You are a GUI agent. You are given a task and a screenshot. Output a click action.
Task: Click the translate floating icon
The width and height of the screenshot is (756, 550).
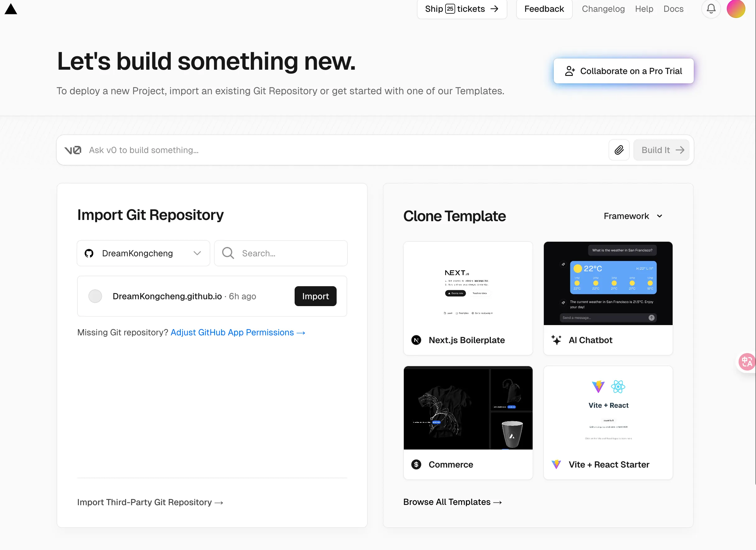[x=747, y=362]
